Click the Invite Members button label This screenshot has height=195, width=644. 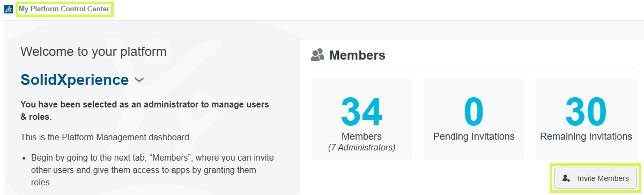[603, 178]
